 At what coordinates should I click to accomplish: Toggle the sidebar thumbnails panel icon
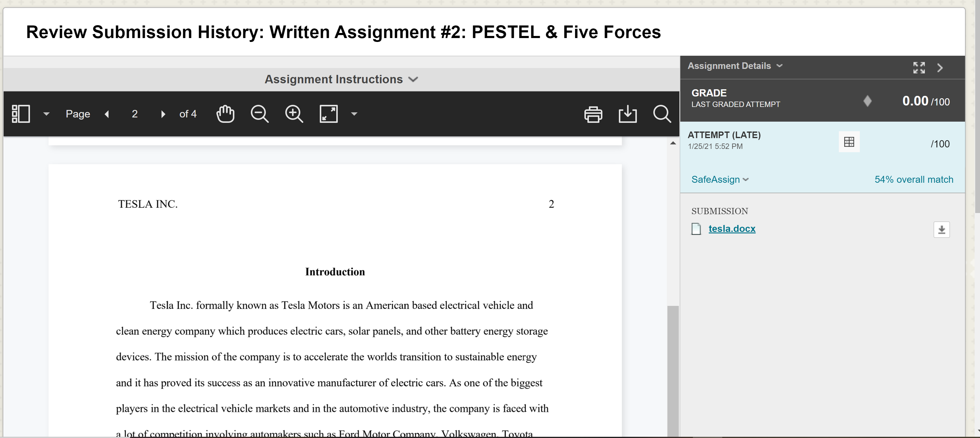21,114
